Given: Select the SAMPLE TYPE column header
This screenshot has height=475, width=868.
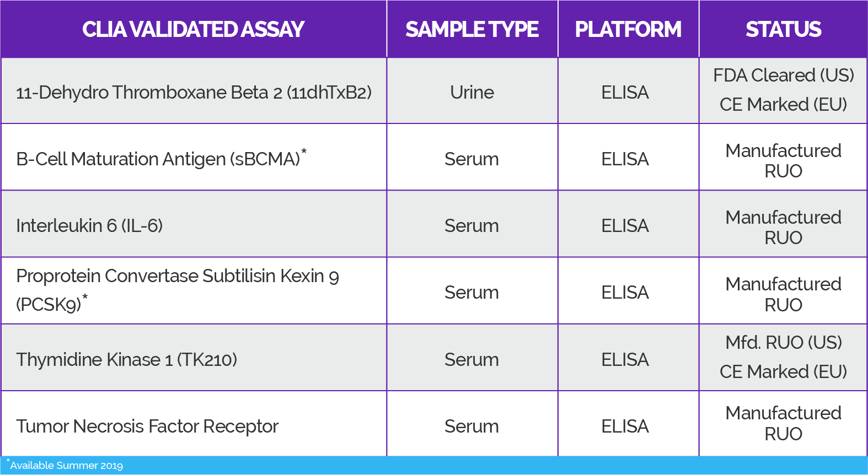Looking at the screenshot, I should 472,29.
